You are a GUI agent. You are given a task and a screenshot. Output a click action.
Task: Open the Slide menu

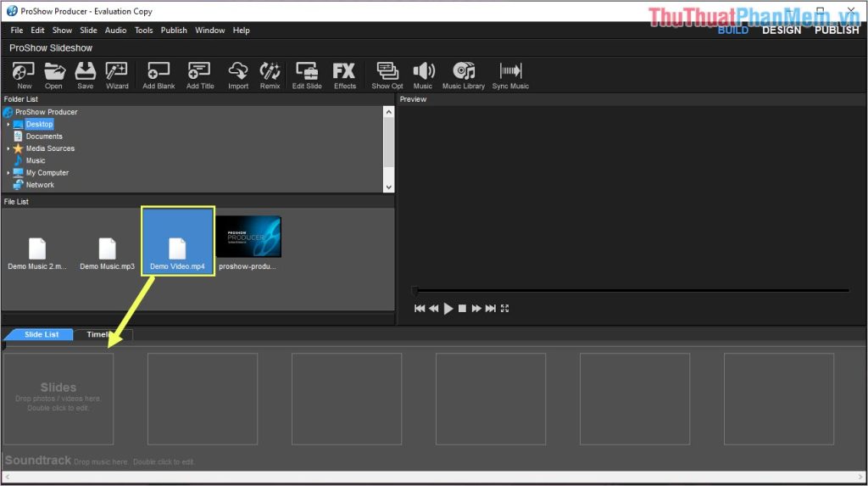88,30
